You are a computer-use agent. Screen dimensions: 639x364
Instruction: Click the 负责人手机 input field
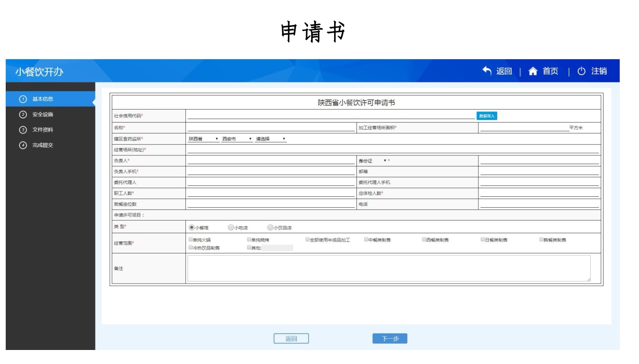click(x=270, y=171)
